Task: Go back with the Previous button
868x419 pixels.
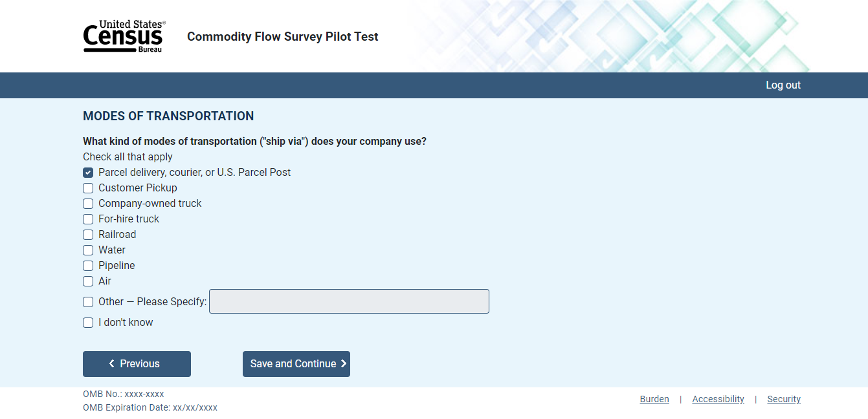Action: coord(137,364)
